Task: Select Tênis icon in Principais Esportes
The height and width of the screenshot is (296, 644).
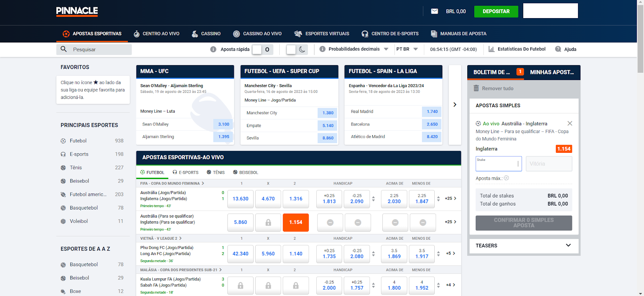Action: point(63,168)
